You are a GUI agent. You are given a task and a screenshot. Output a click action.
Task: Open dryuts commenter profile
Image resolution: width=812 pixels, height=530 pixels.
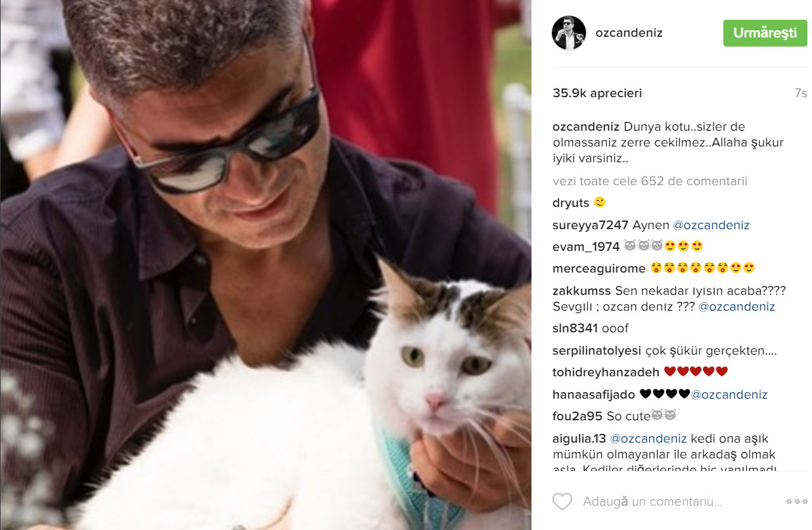tap(571, 203)
